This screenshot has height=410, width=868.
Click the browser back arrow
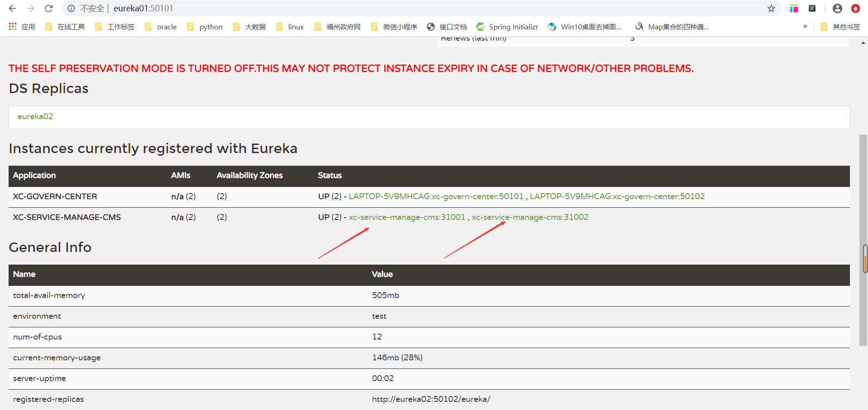13,9
